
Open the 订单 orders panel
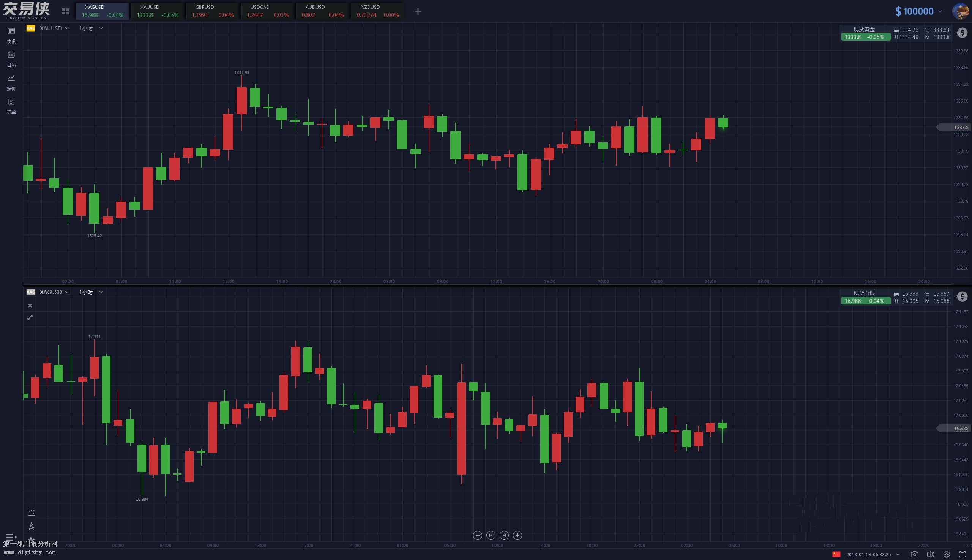[x=11, y=106]
